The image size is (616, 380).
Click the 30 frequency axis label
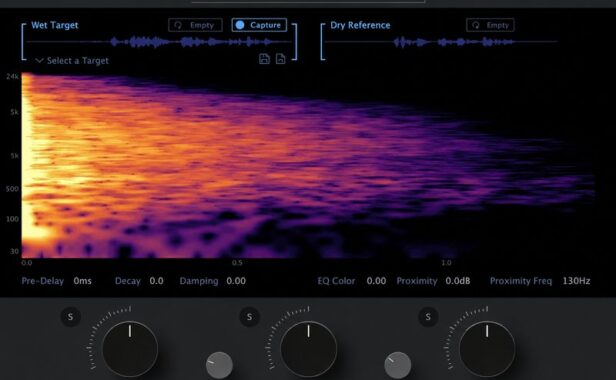[x=15, y=251]
